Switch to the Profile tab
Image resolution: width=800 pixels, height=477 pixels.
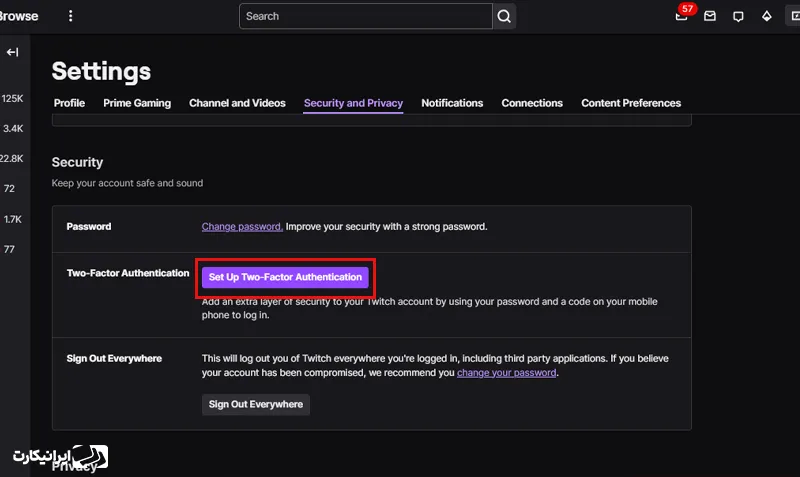[69, 103]
